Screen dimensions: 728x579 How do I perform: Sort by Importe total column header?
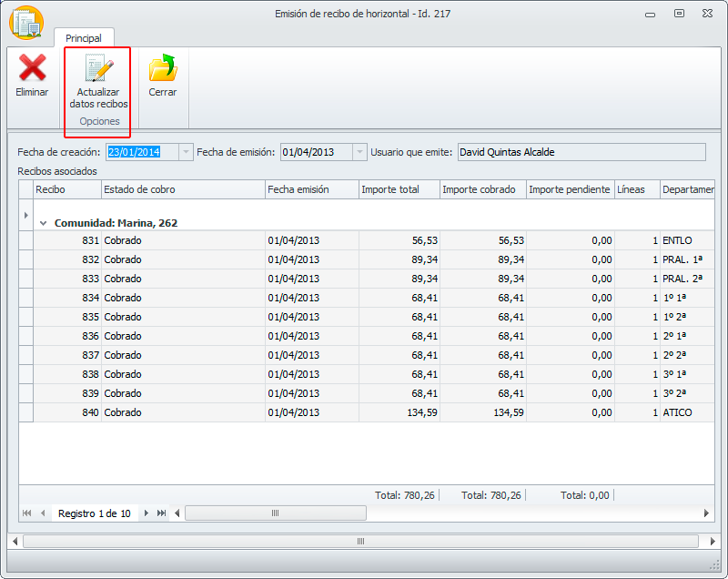tap(398, 189)
